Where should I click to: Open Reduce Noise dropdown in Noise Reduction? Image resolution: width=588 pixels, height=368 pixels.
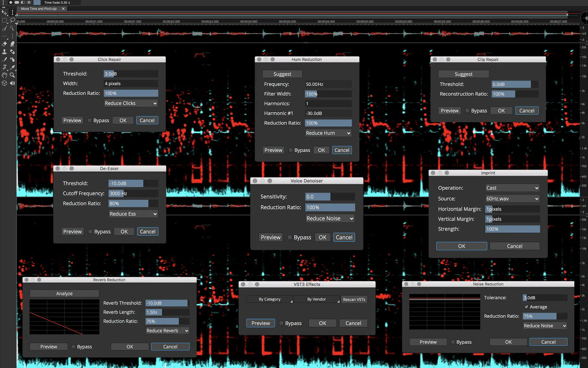tap(545, 326)
